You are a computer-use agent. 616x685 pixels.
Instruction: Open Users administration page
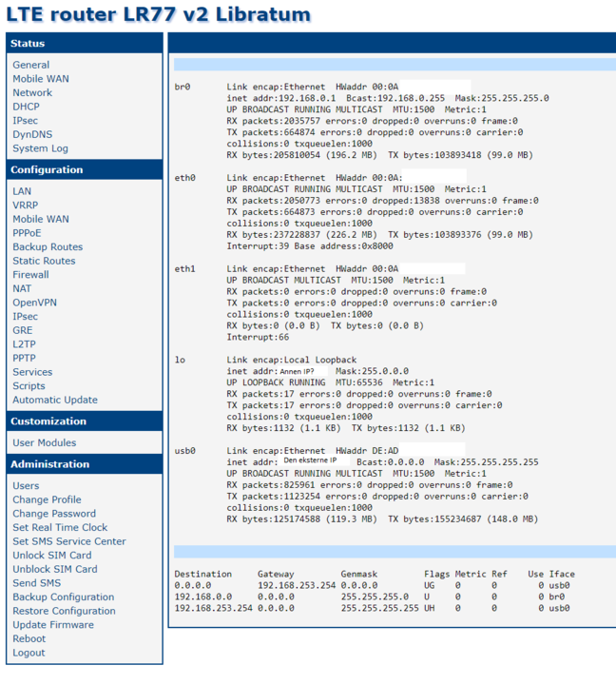point(26,486)
